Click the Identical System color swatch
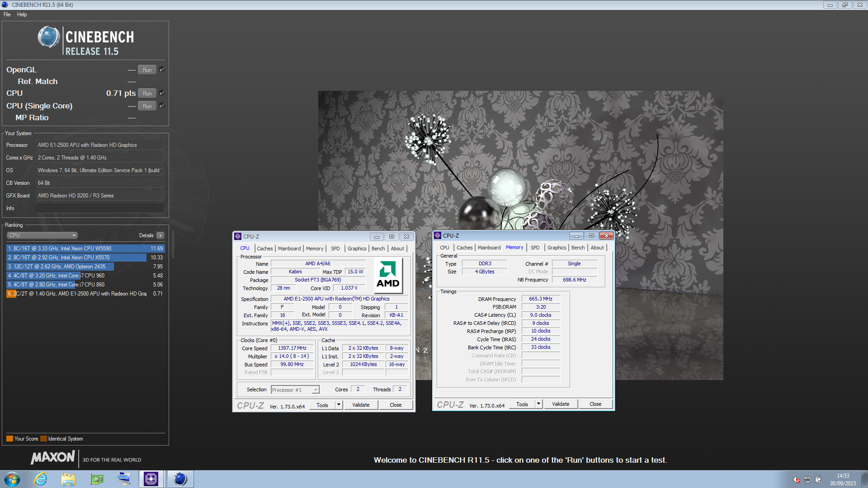 pos(43,439)
